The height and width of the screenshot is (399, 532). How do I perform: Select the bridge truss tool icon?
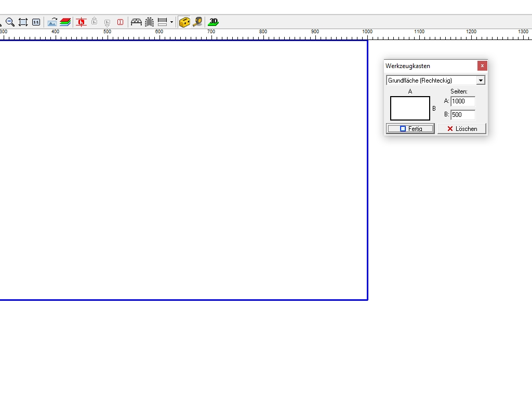136,22
